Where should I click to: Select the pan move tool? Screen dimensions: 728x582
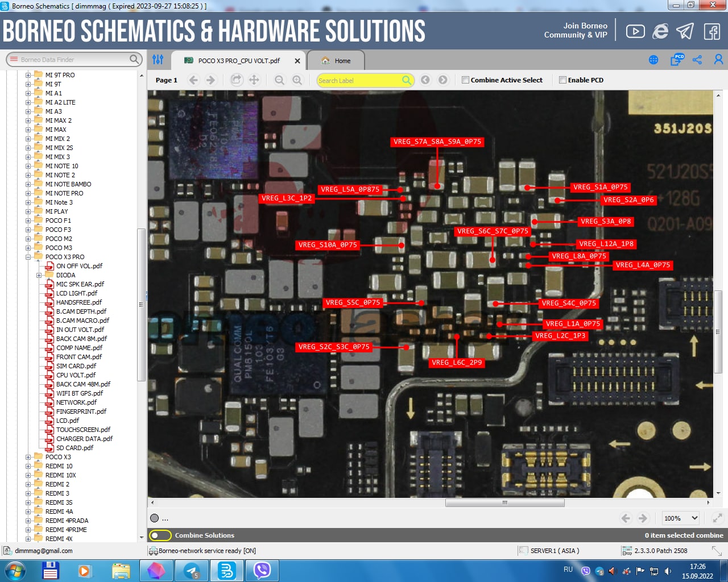click(x=254, y=80)
